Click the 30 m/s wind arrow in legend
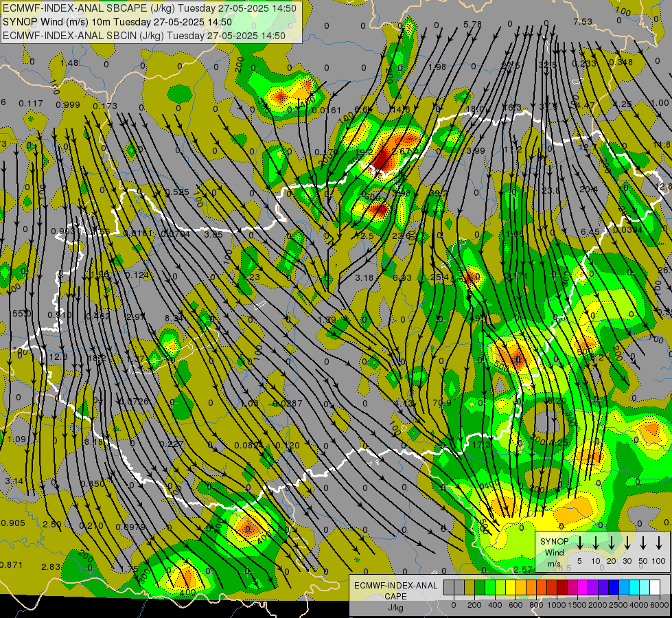The image size is (672, 618). click(627, 543)
